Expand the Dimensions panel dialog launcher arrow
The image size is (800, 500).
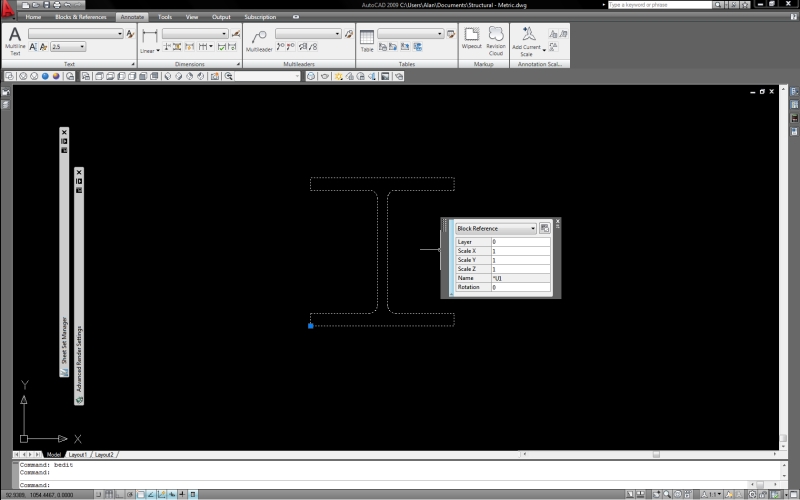238,64
